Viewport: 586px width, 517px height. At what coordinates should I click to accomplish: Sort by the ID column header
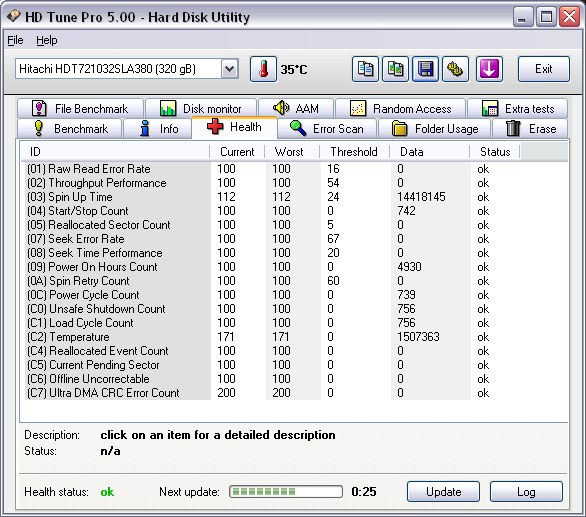pyautogui.click(x=115, y=152)
